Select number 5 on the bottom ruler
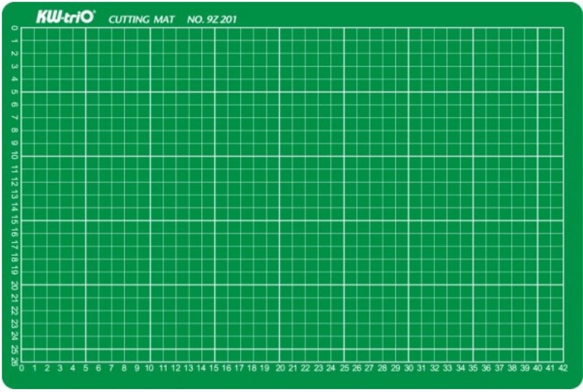This screenshot has height=392, width=583. (x=86, y=368)
